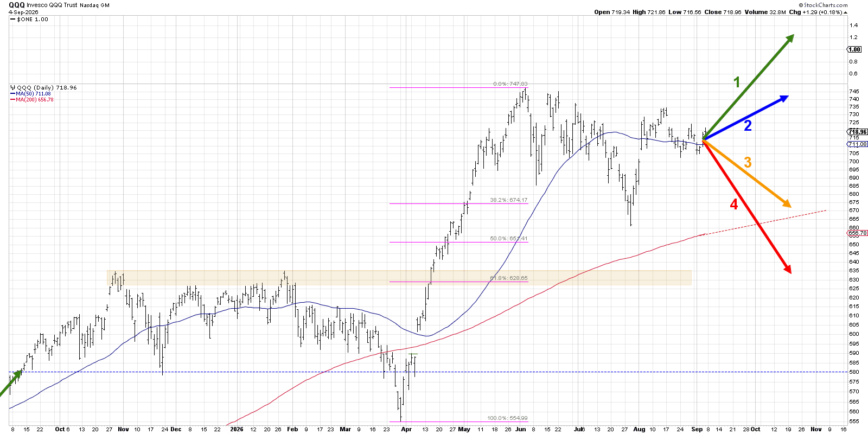Click the QQQ Invesco QQQ Trust chart title
Image resolution: width=868 pixels, height=434 pixels.
point(59,5)
